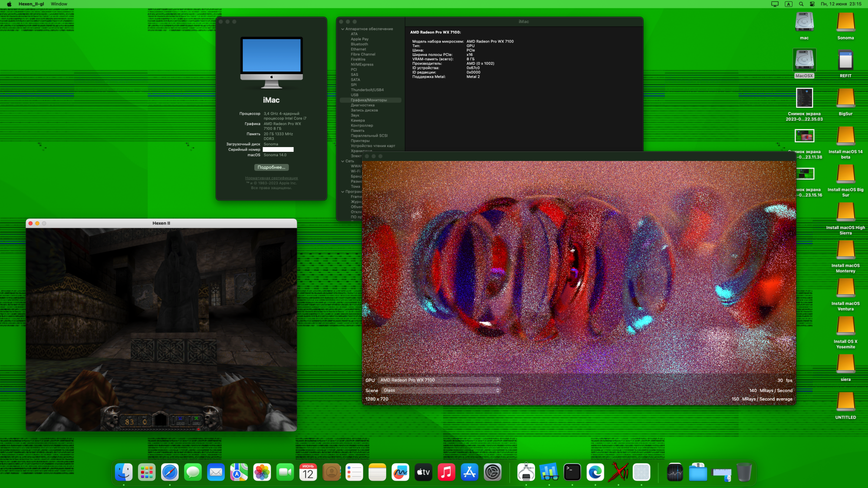Collapse the Программы tree section chevron

point(342,191)
